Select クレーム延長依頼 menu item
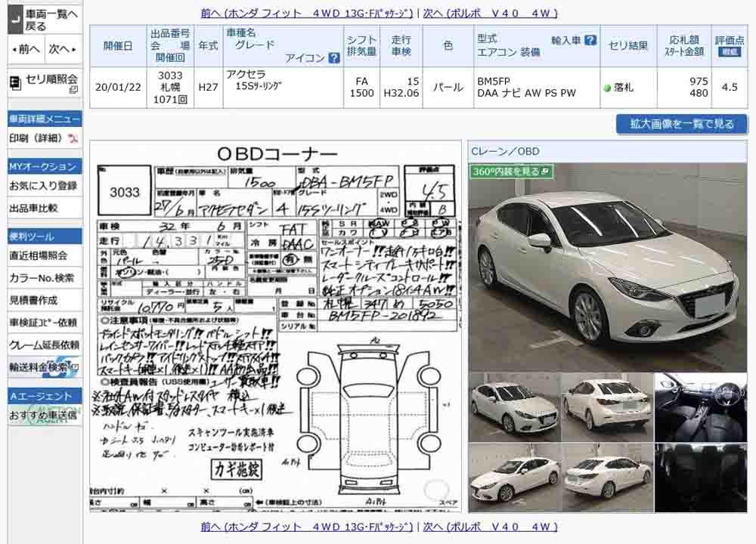Screen dimensions: 756x544 45,345
